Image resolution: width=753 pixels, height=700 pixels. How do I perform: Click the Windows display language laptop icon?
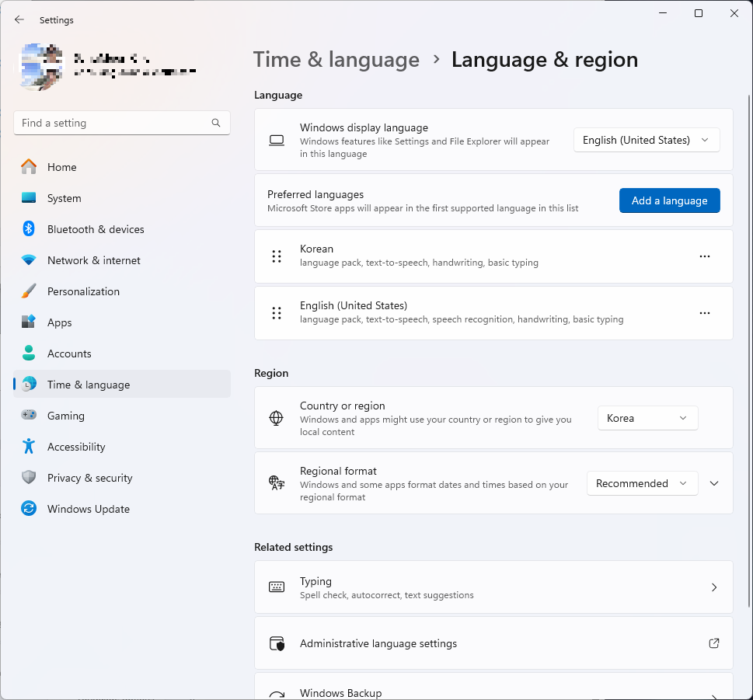coord(277,140)
